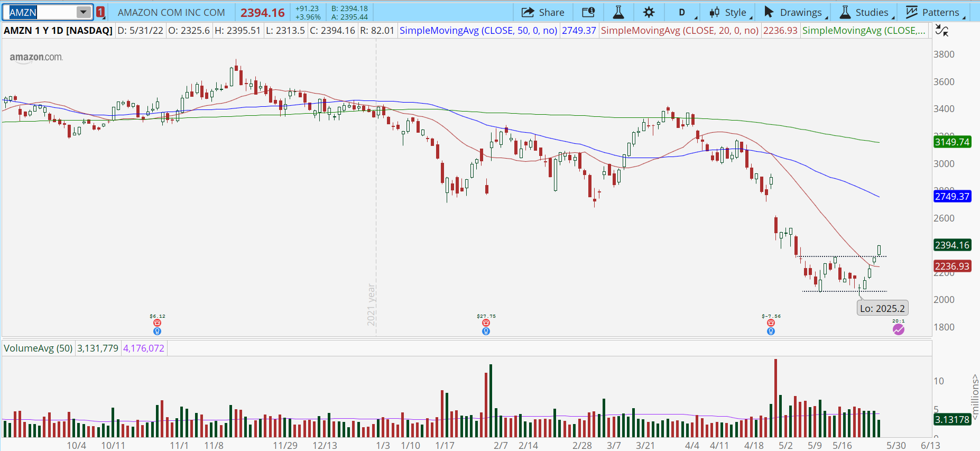
Task: Click the 11/29 date on the time axis
Action: 285,445
